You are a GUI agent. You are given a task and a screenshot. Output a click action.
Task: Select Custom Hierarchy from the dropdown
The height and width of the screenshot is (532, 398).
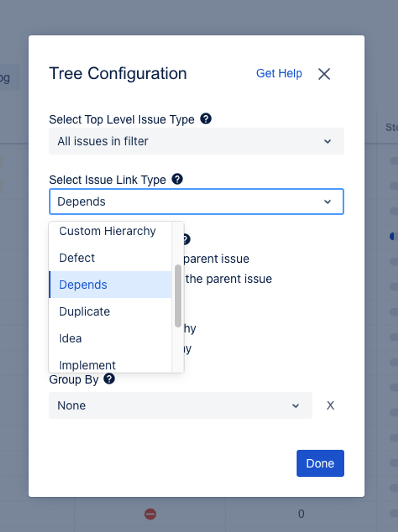[107, 230]
